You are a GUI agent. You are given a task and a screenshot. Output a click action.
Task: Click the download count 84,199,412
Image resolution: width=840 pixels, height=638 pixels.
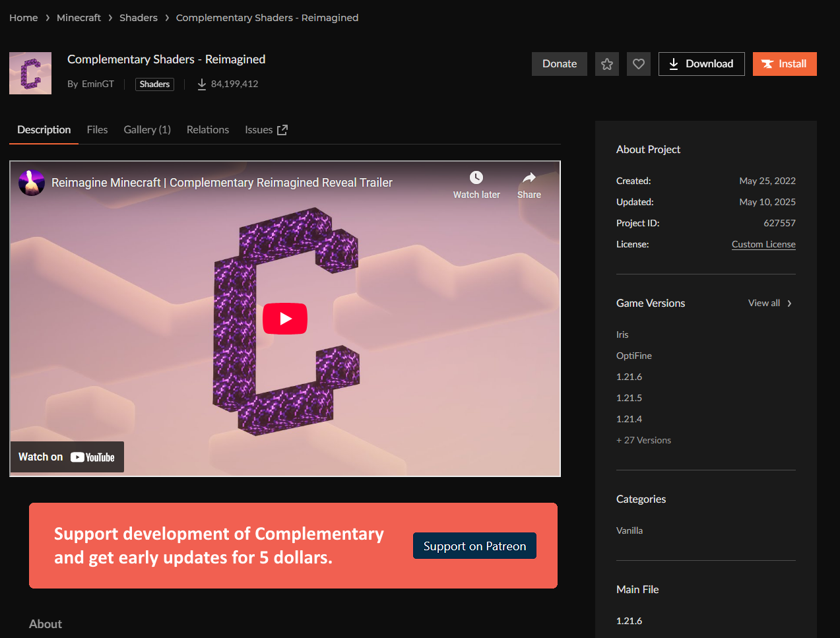coord(228,84)
